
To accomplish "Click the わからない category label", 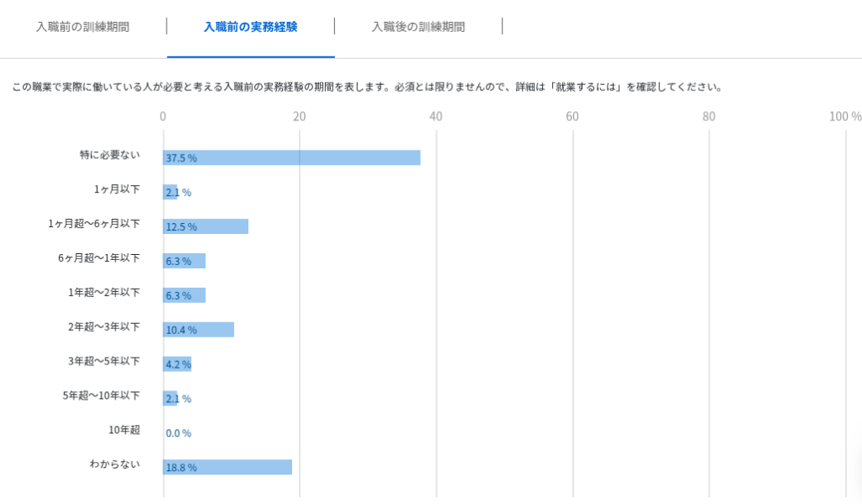I will [x=115, y=464].
